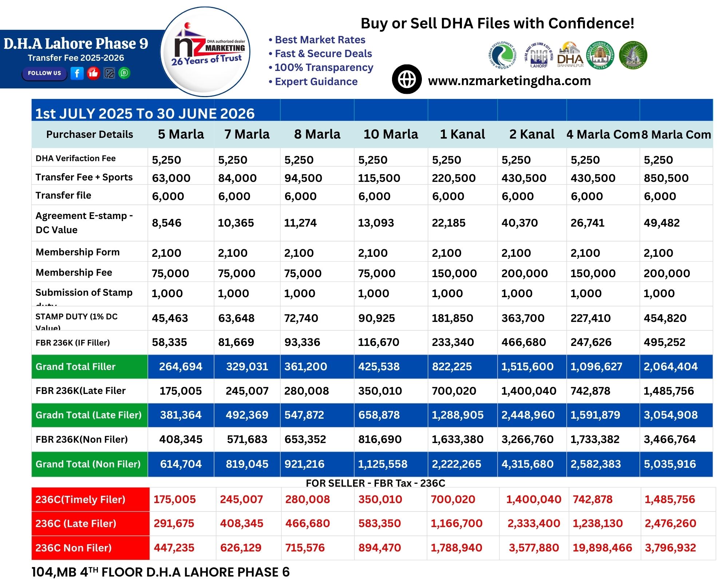Viewport: 728px width, 582px height.
Task: Select the 8 Marla Com column header
Action: coord(676,135)
